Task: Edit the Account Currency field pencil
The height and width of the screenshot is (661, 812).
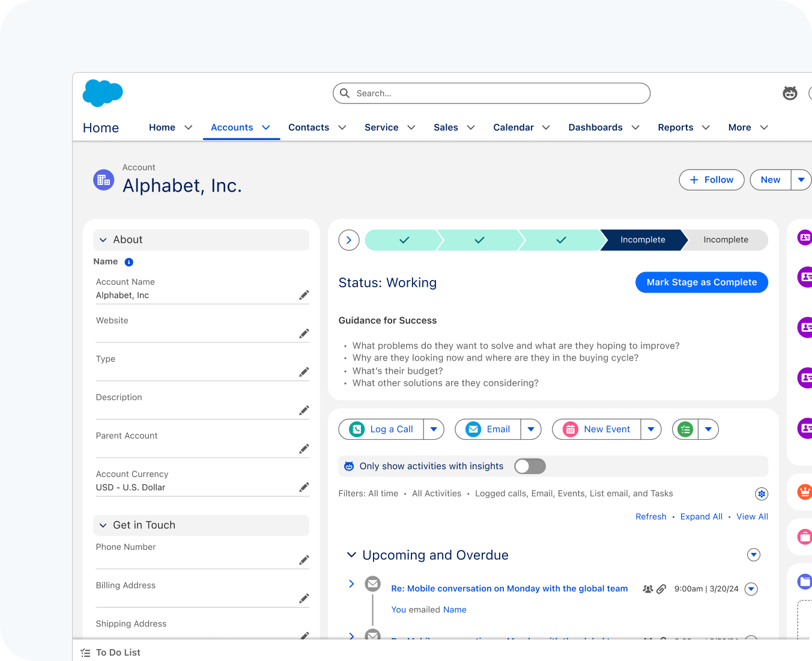Action: [304, 487]
